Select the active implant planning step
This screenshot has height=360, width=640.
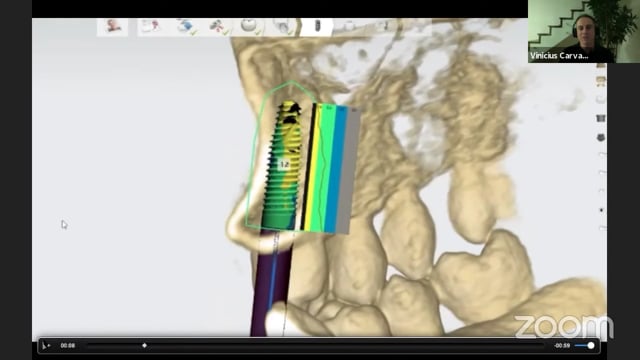click(317, 27)
